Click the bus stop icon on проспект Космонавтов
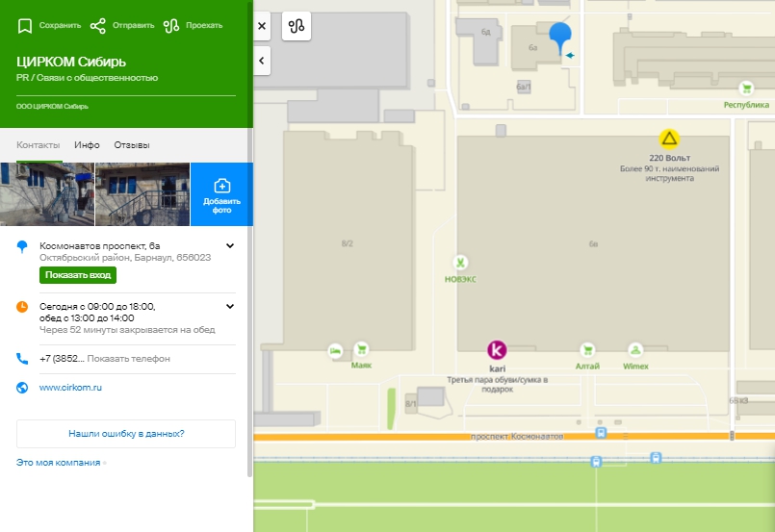775x532 pixels. (x=601, y=433)
